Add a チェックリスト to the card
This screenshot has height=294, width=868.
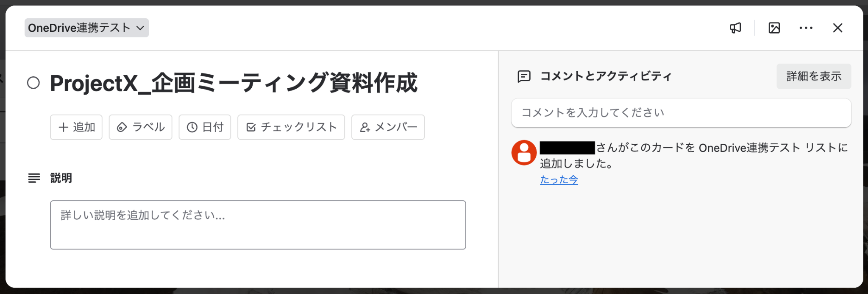click(291, 127)
